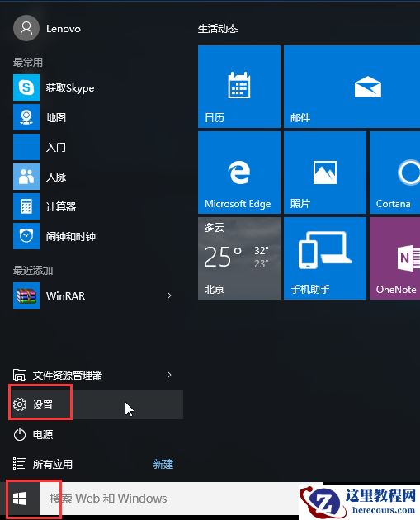Click the 获取Skype label

coord(70,88)
